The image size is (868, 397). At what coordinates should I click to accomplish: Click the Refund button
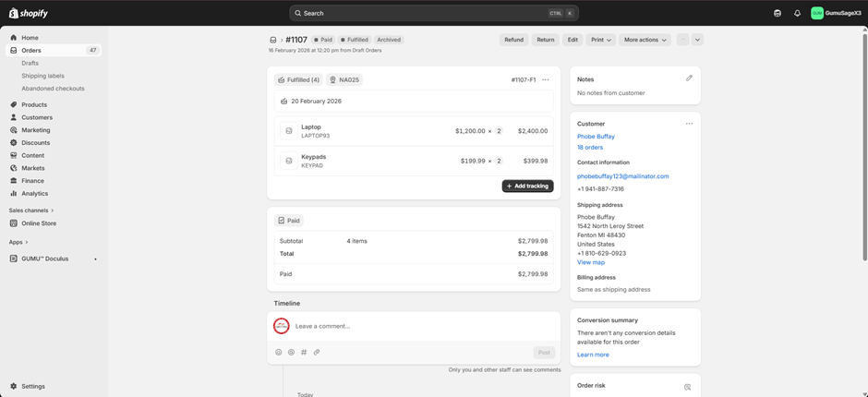click(513, 40)
